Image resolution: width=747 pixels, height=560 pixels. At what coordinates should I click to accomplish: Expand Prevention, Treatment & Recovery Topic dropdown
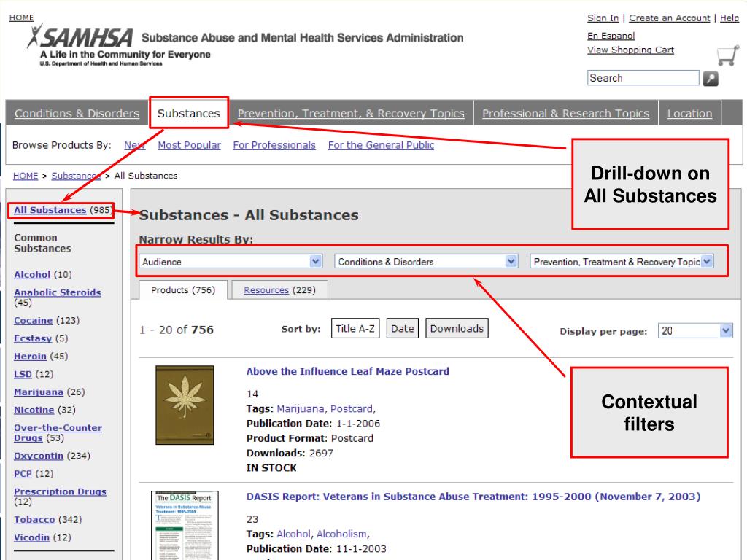(622, 262)
